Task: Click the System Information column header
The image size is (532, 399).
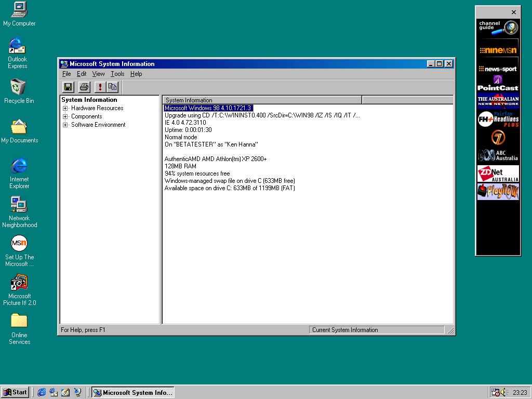Action: pyautogui.click(x=262, y=100)
